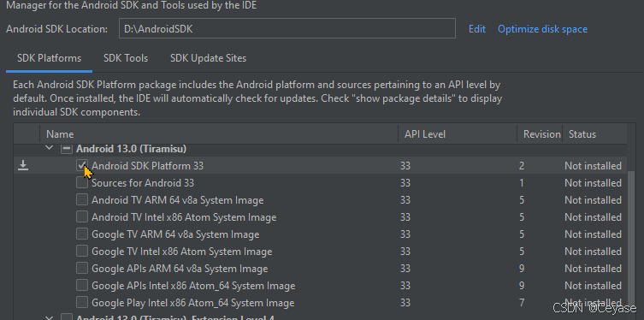
Task: Click the Android SDK Location field
Action: point(287,28)
